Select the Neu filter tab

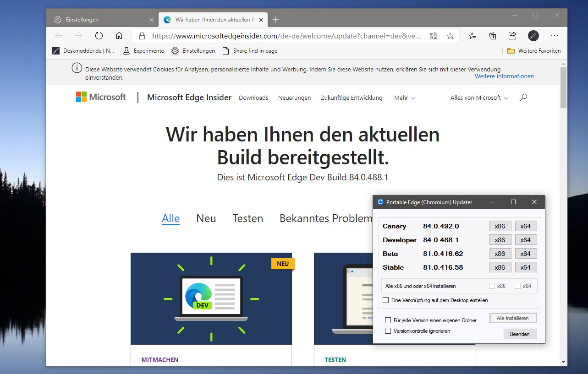tap(206, 218)
